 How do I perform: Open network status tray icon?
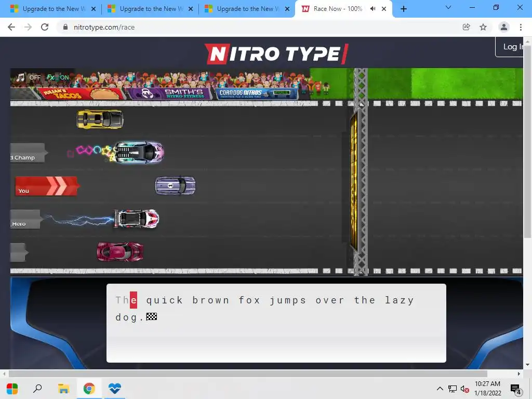[453, 389]
